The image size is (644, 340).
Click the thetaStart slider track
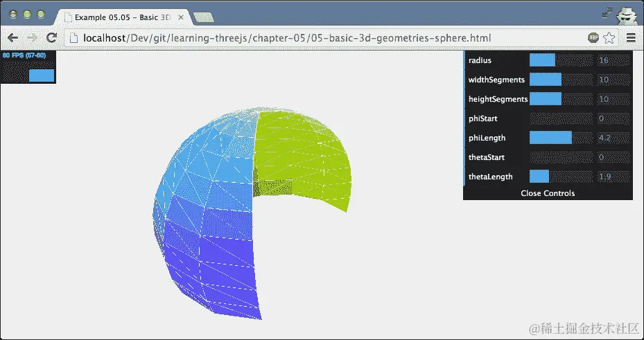click(561, 157)
